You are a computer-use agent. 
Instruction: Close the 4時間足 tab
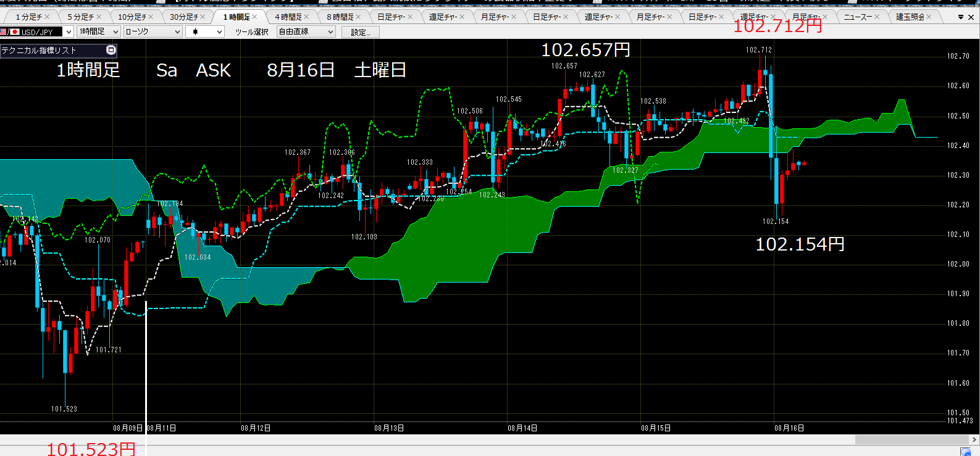pos(307,17)
